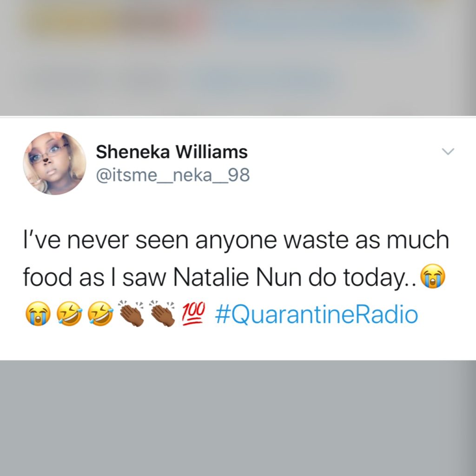Expand the tweet options chevron
This screenshot has height=476, width=476.
click(448, 151)
